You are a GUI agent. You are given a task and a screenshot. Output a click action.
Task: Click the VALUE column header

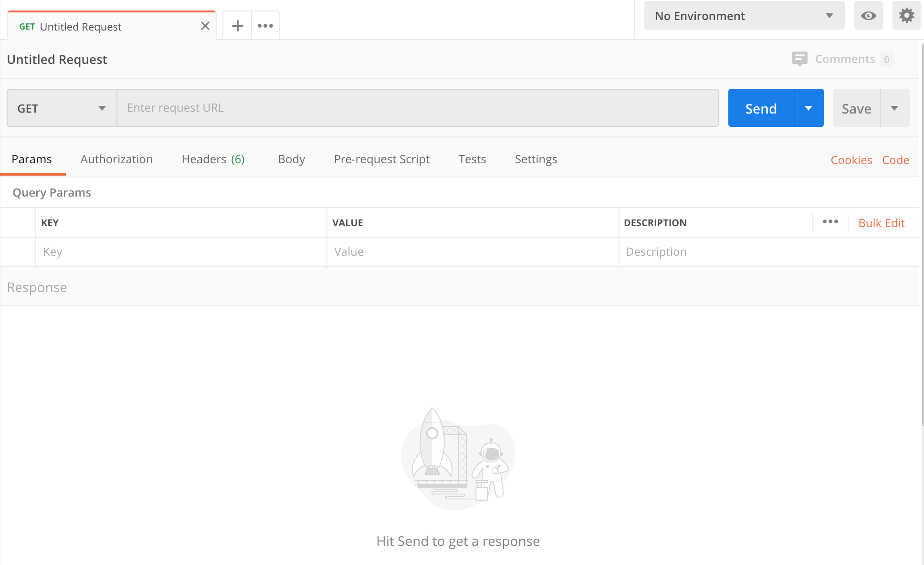pos(347,223)
